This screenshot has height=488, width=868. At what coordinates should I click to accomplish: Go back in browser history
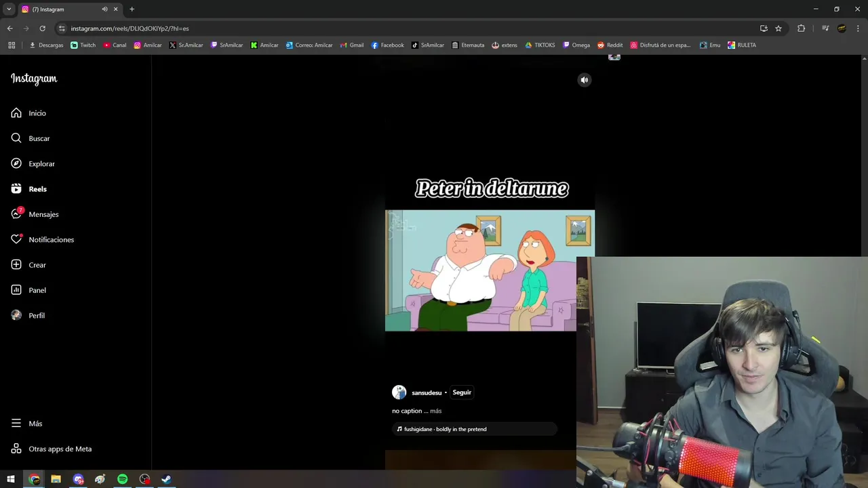9,28
